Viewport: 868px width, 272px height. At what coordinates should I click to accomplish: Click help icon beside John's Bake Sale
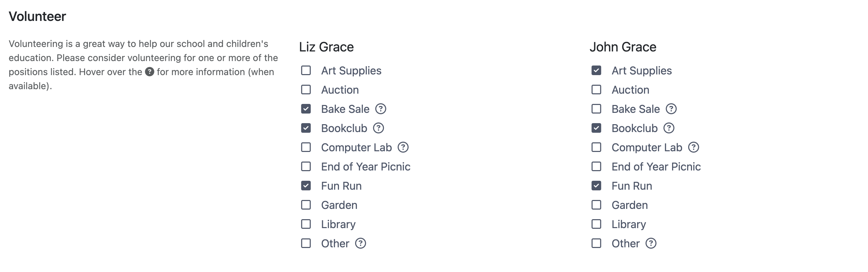click(x=671, y=109)
